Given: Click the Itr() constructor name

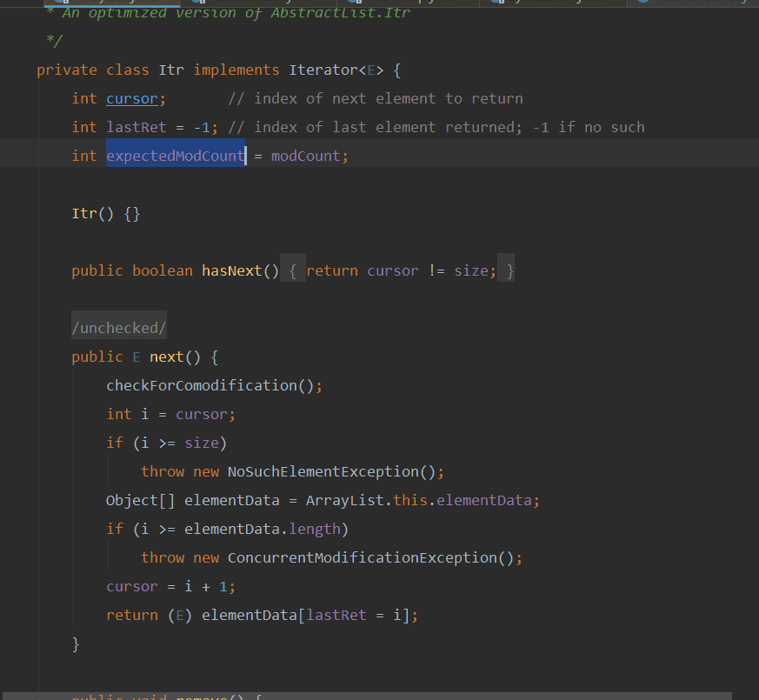Looking at the screenshot, I should click(83, 214).
